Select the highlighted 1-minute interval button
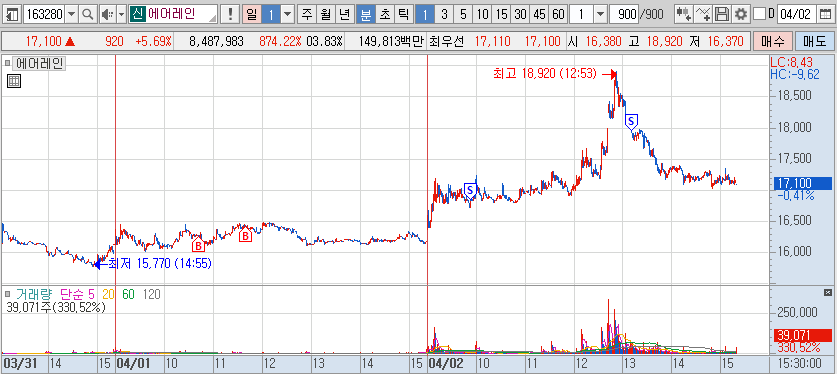 point(425,14)
